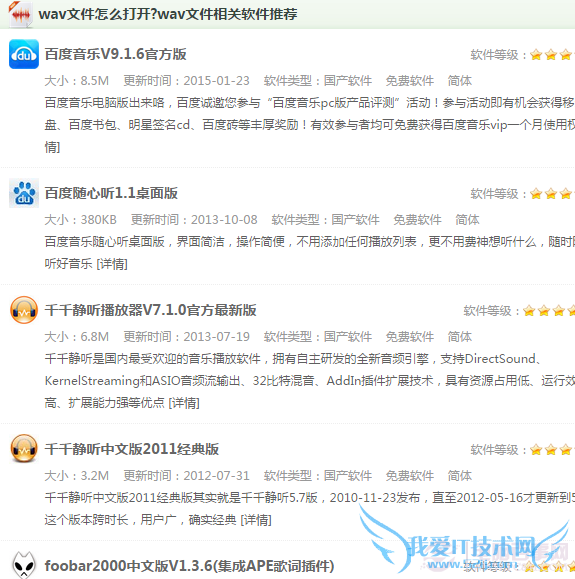This screenshot has height=579, width=575.
Task: Open the 百度音乐V9.1.6官方版 title link
Action: click(x=116, y=54)
